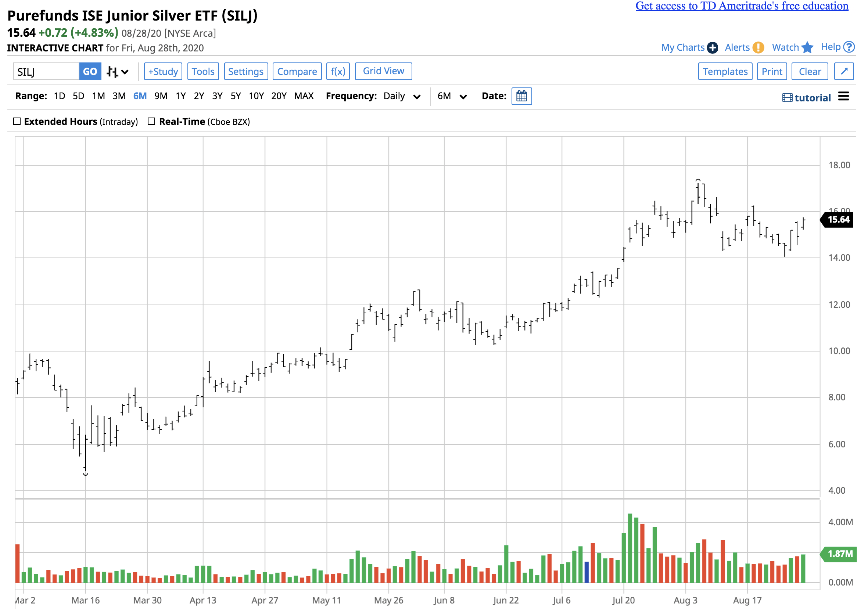Select the 6M range
The image size is (868, 609).
coord(140,96)
